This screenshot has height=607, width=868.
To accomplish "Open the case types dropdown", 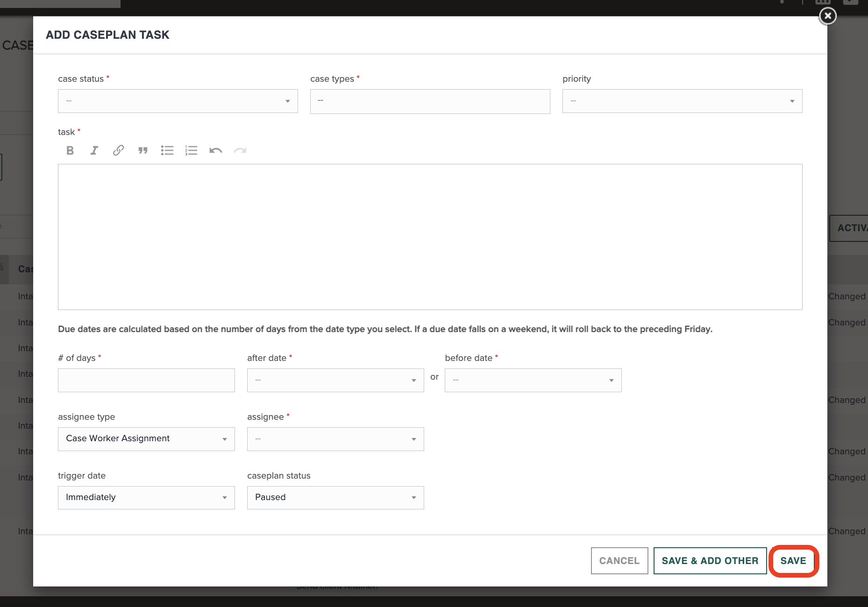I will [429, 101].
